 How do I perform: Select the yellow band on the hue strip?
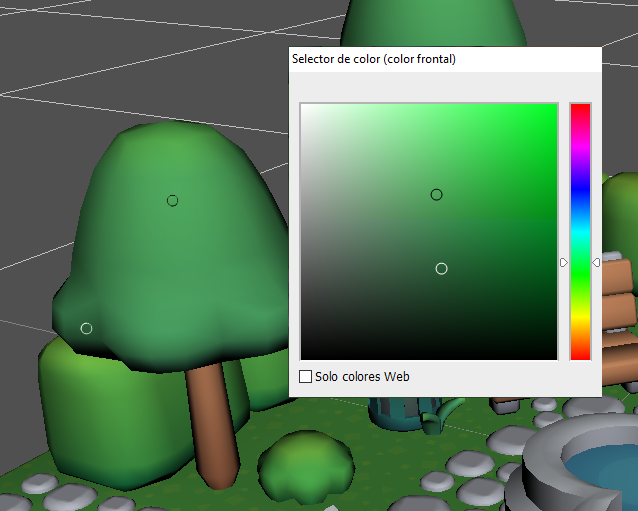click(580, 320)
